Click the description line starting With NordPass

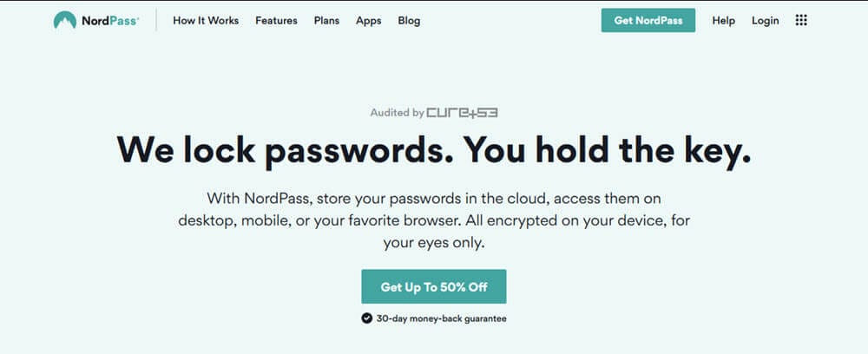tap(434, 198)
